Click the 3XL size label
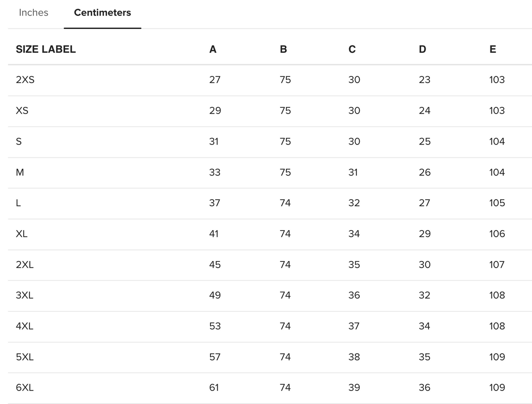 point(25,295)
